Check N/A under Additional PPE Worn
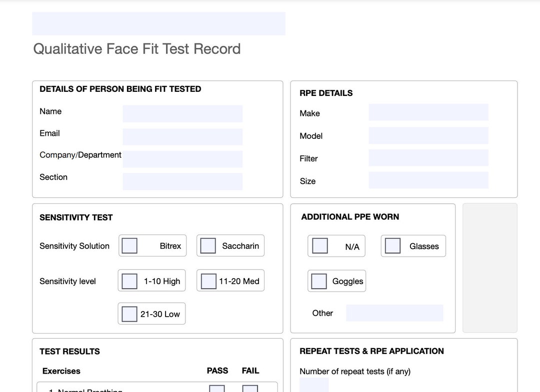Viewport: 540px width, 392px height. (319, 245)
